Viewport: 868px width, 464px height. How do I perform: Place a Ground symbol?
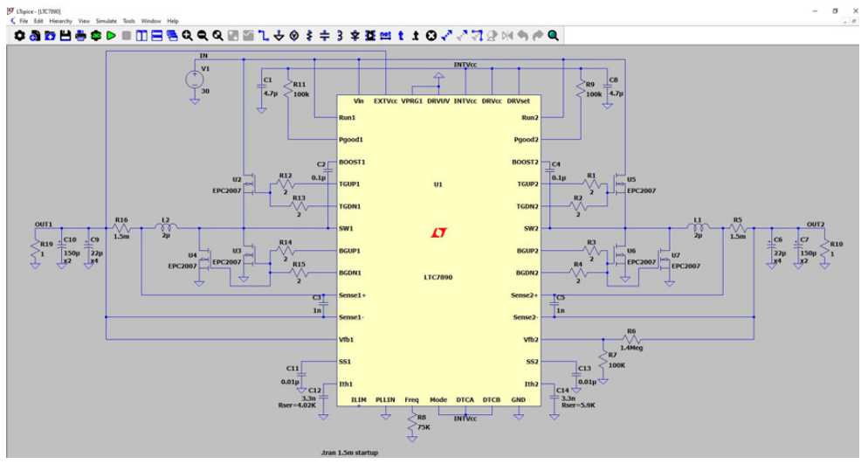[x=279, y=36]
